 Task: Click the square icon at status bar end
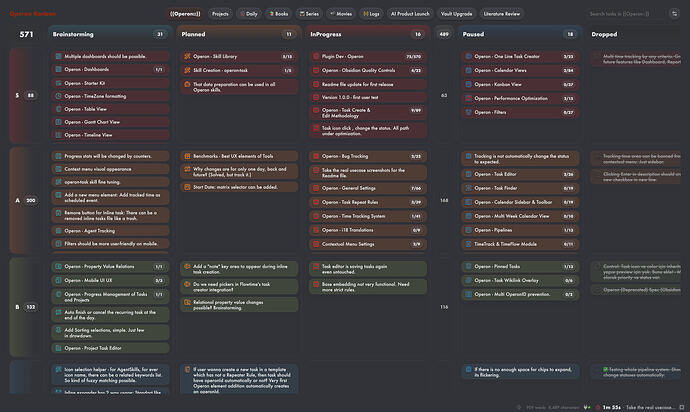tap(682, 408)
